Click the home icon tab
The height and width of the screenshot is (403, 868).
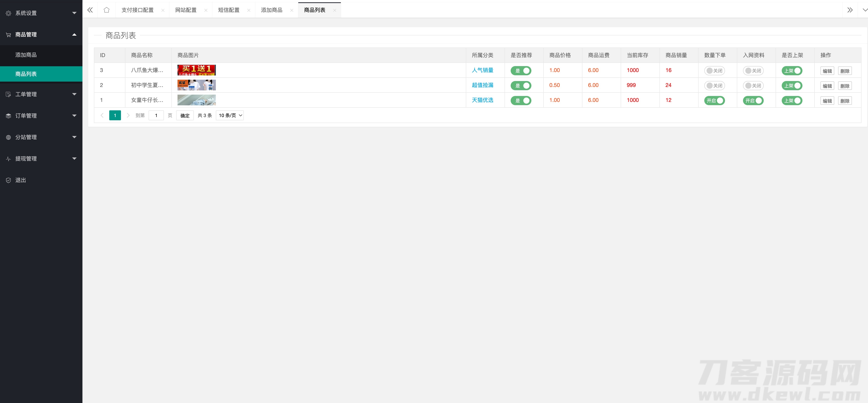point(106,10)
